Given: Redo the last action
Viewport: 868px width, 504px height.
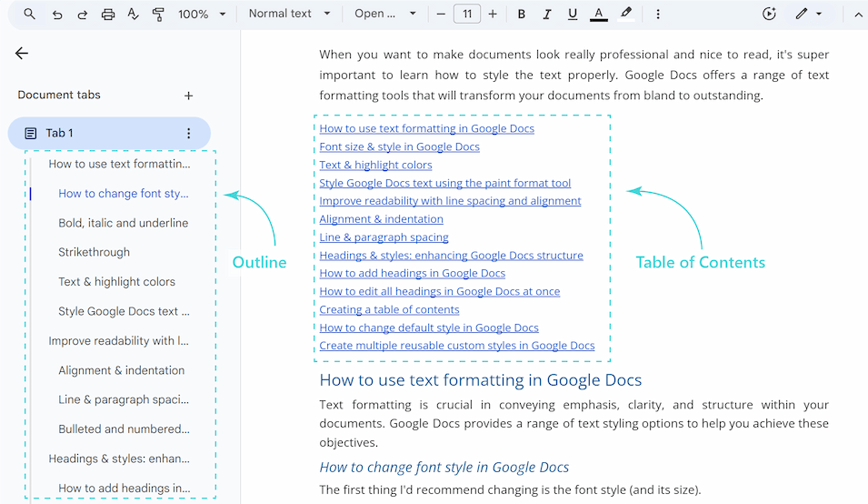Looking at the screenshot, I should pos(82,15).
